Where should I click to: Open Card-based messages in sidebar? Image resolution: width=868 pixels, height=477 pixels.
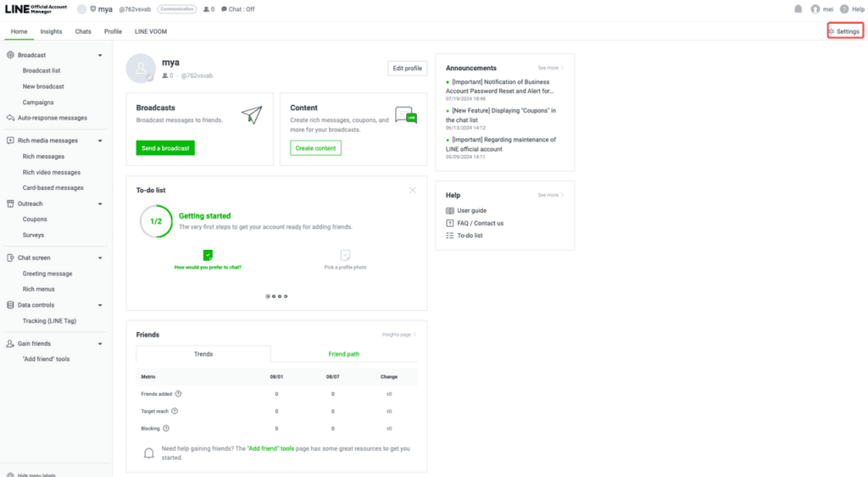coord(53,188)
